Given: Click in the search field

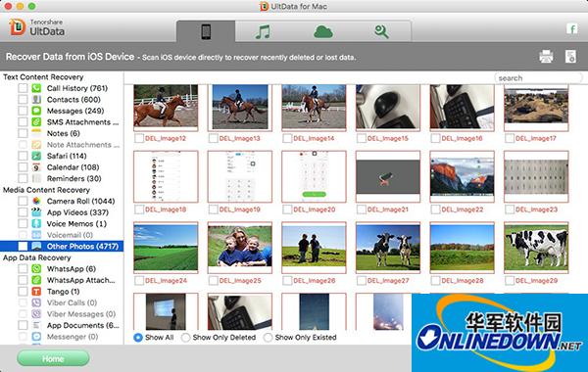Looking at the screenshot, I should [x=538, y=78].
